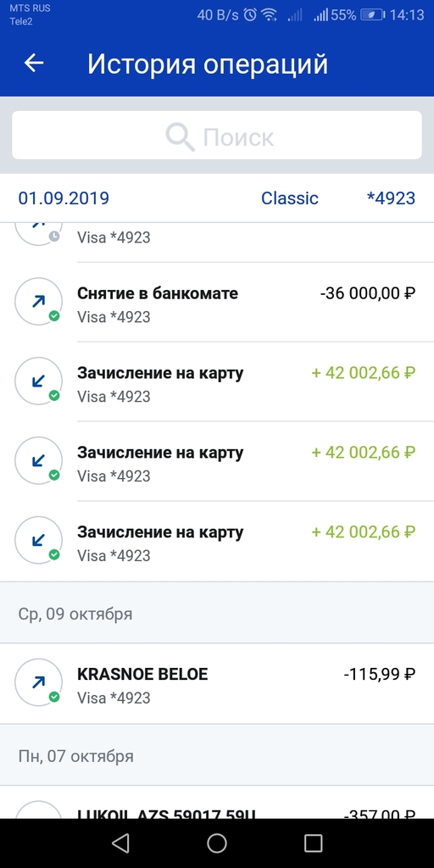Select the *4923 card filter
This screenshot has width=434, height=868.
391,198
